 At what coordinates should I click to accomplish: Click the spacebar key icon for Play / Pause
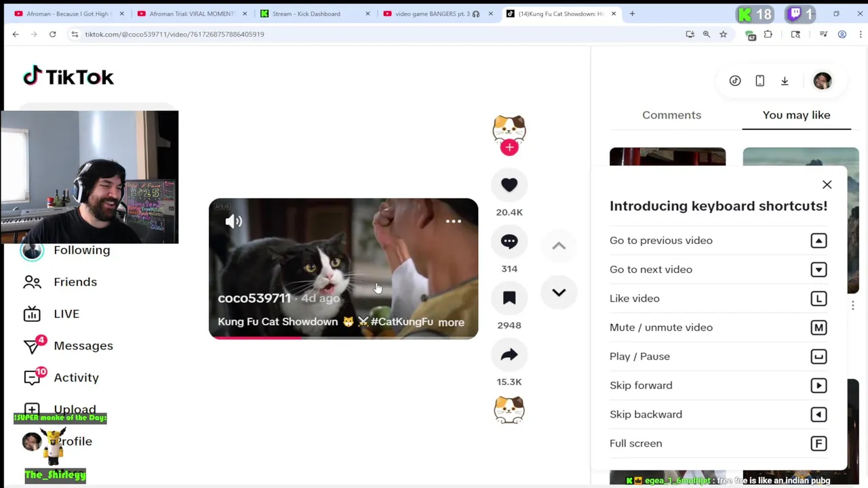click(x=818, y=357)
